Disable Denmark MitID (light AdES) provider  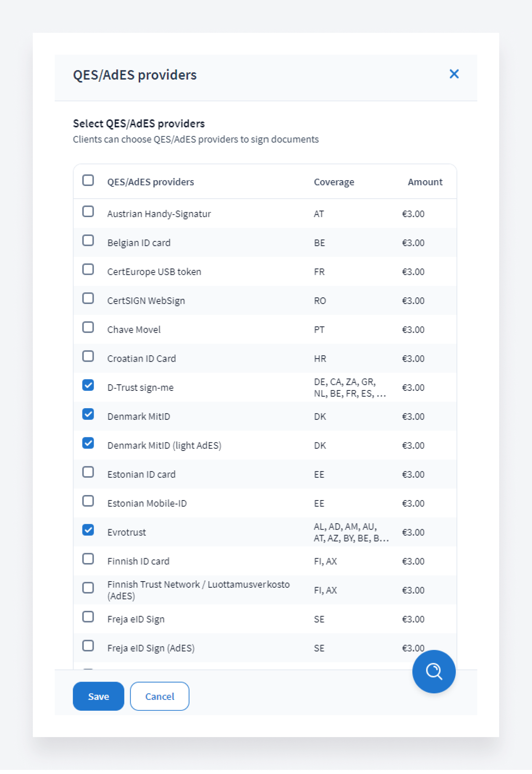pos(88,443)
